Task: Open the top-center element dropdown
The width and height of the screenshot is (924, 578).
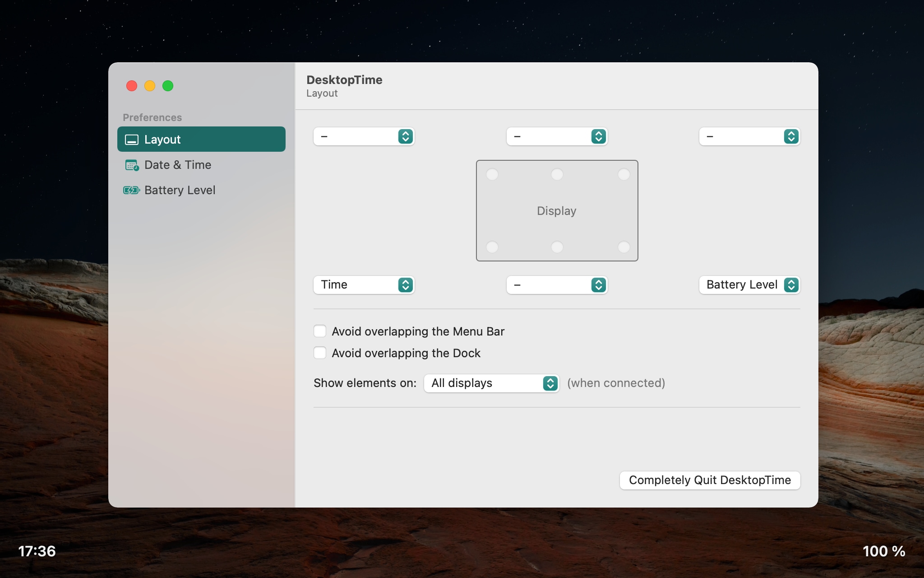Action: pyautogui.click(x=557, y=136)
